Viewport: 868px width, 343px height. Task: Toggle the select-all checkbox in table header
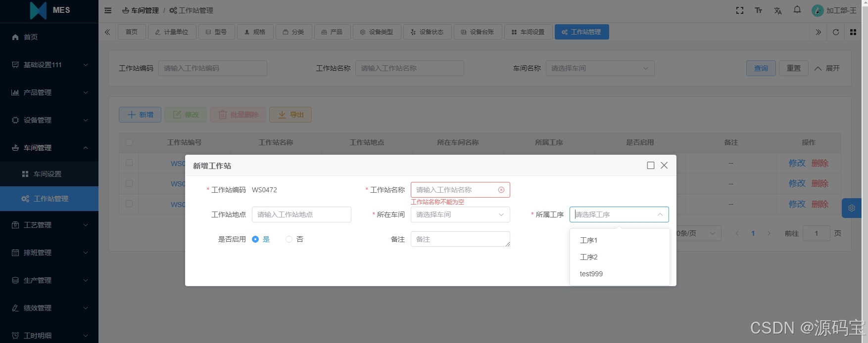[x=129, y=142]
